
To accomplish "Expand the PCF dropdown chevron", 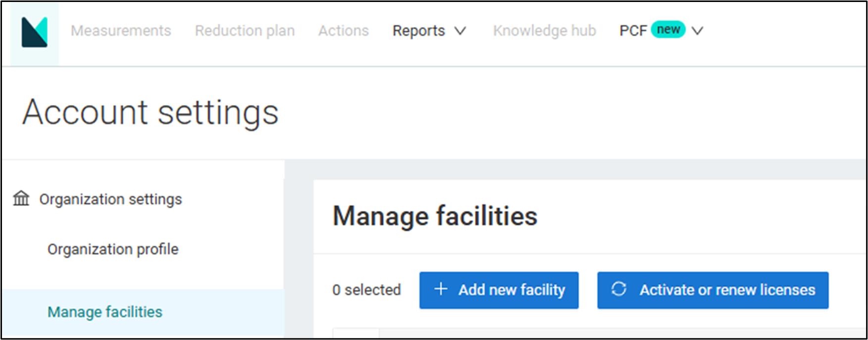I will [697, 31].
